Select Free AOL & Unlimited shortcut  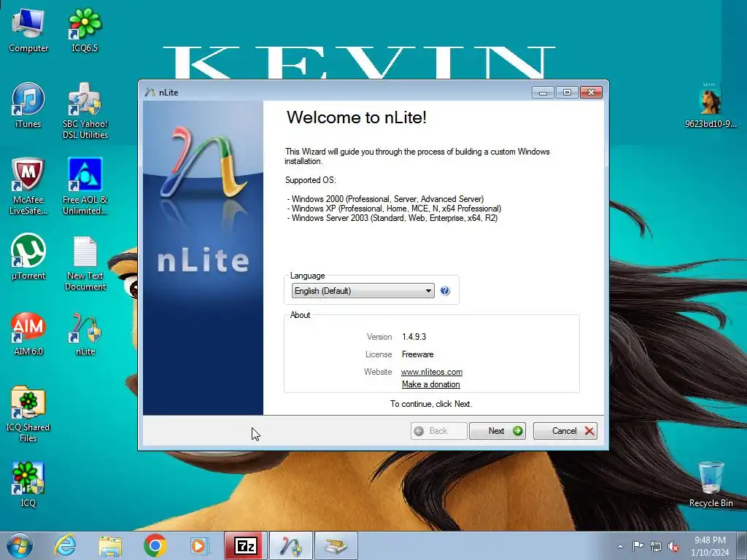[85, 187]
